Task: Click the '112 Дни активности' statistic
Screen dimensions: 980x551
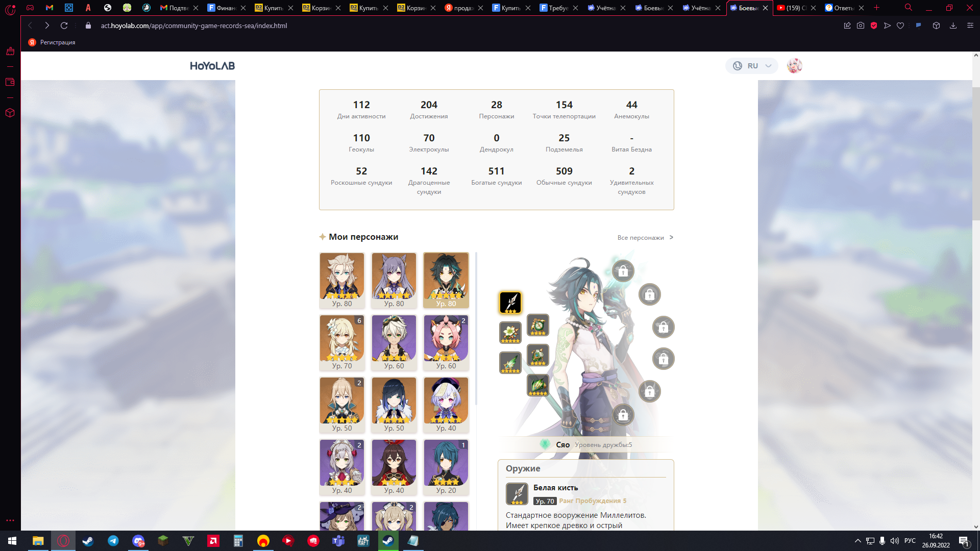Action: [361, 109]
